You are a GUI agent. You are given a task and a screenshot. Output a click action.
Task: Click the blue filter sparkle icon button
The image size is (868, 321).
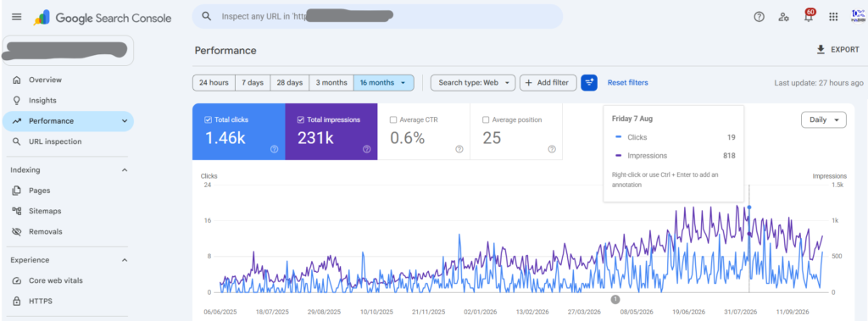coord(589,82)
